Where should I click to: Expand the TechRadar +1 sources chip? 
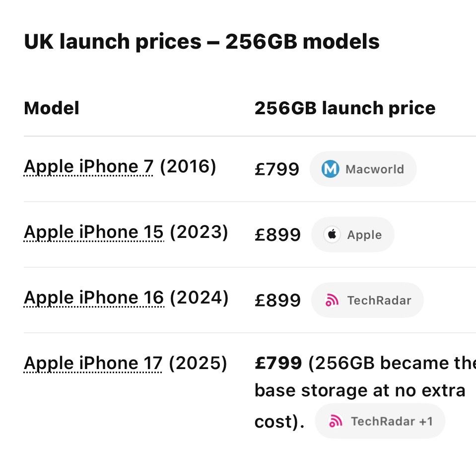pyautogui.click(x=380, y=421)
